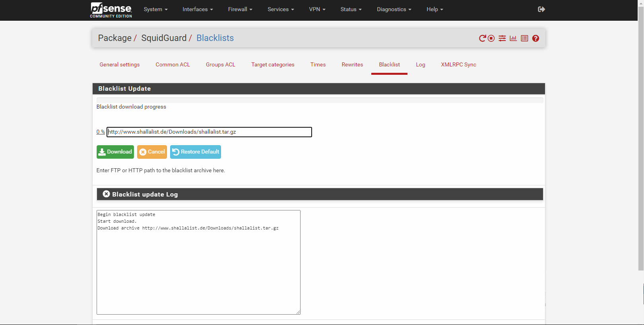This screenshot has height=325, width=644.
Task: Focus the blacklist URL input field
Action: [209, 132]
